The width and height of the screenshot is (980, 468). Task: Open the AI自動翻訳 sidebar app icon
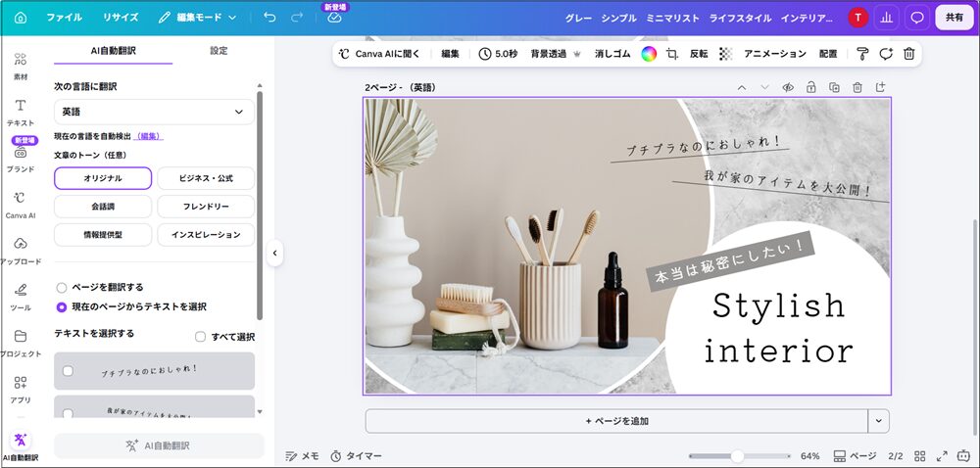pyautogui.click(x=21, y=445)
